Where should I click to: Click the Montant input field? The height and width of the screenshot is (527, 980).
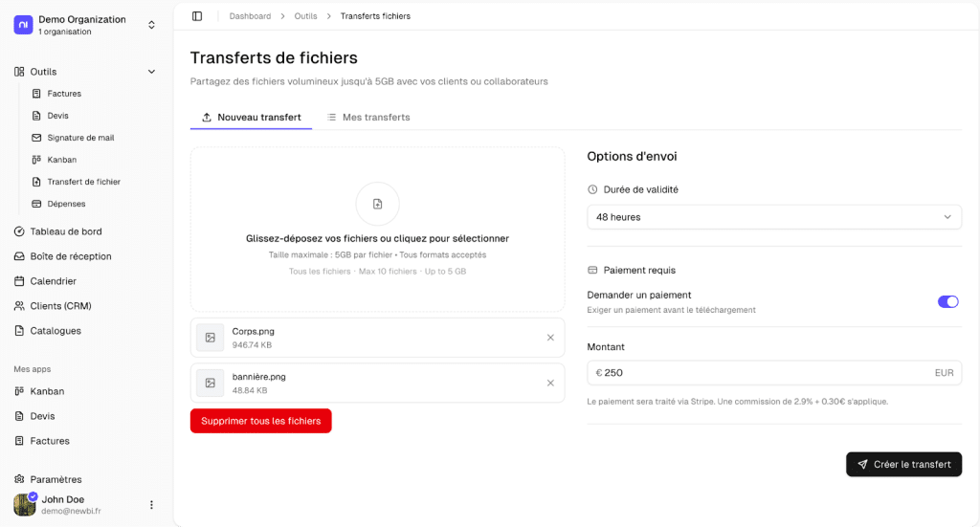766,373
